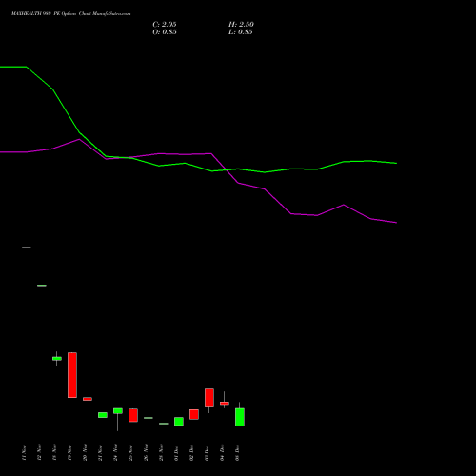Click the '19 Nov' date axis label
Viewport: 476px width, 476px height.
(69, 452)
